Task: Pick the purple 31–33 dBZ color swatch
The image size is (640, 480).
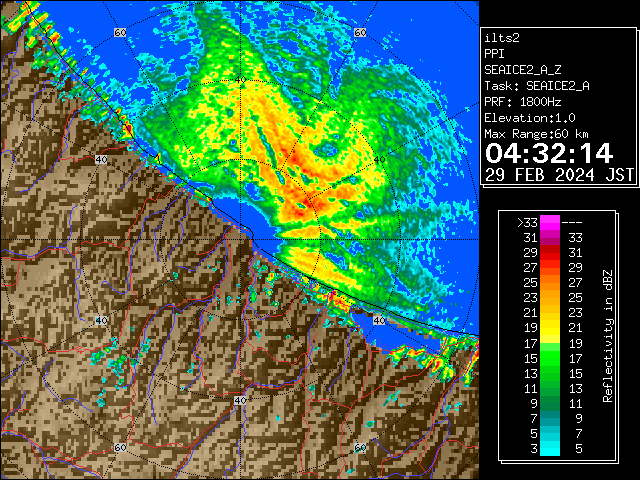Action: tap(550, 238)
